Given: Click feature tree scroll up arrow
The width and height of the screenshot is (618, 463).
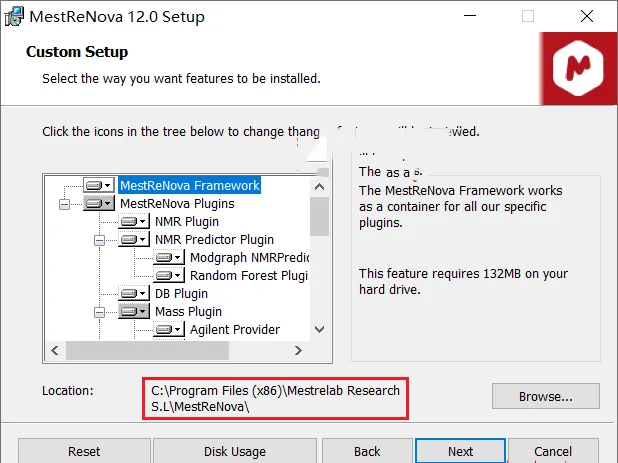Looking at the screenshot, I should point(320,187).
